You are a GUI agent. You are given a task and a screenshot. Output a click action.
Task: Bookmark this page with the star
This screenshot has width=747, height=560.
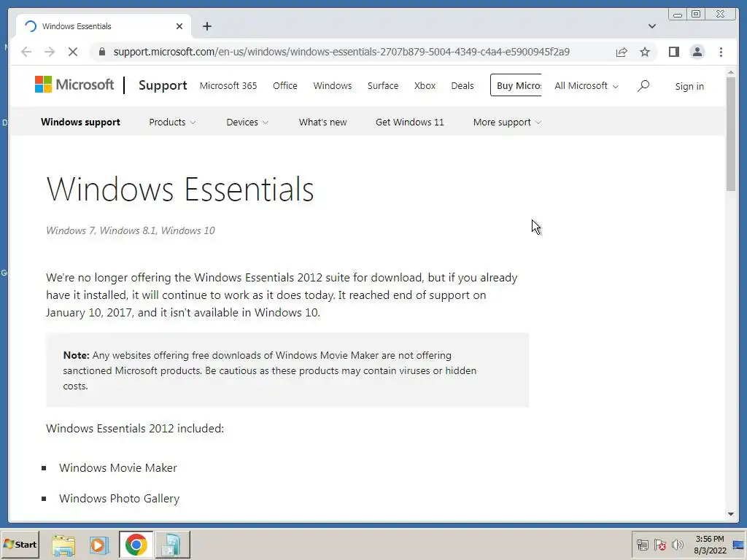click(x=645, y=52)
